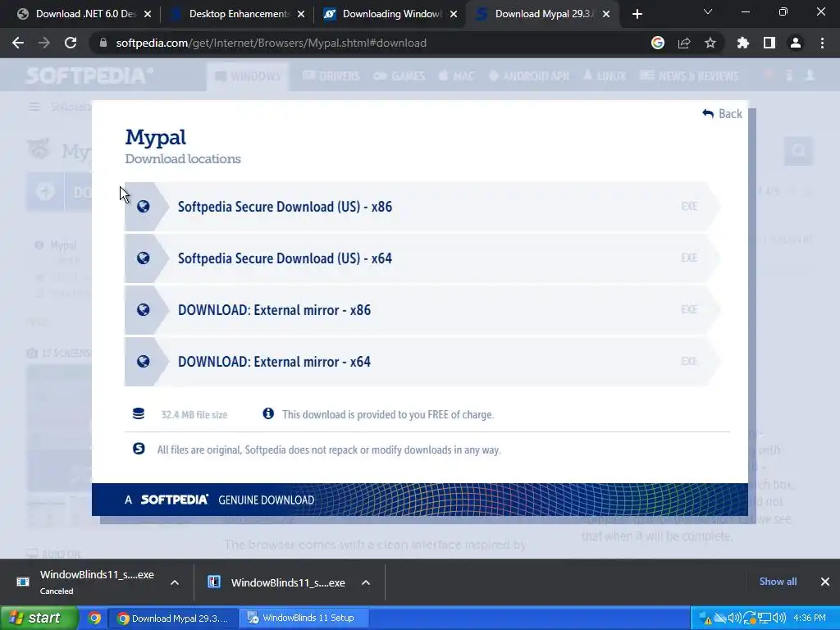Screen dimensions: 840x630
Task: Close the downloads bar
Action: click(x=825, y=582)
